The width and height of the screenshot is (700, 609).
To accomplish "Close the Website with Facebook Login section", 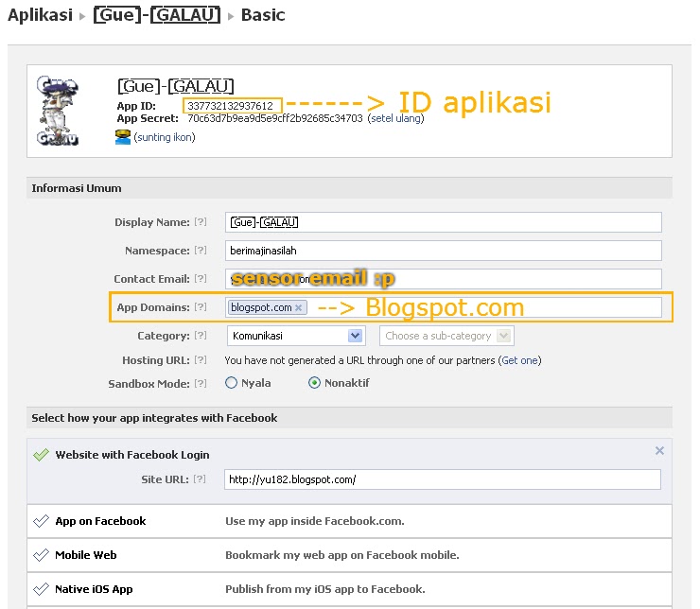I will coord(659,451).
